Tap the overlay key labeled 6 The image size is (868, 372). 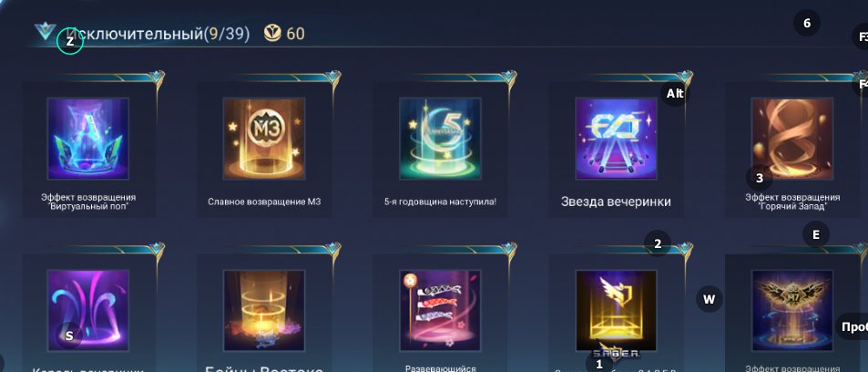coord(807,24)
